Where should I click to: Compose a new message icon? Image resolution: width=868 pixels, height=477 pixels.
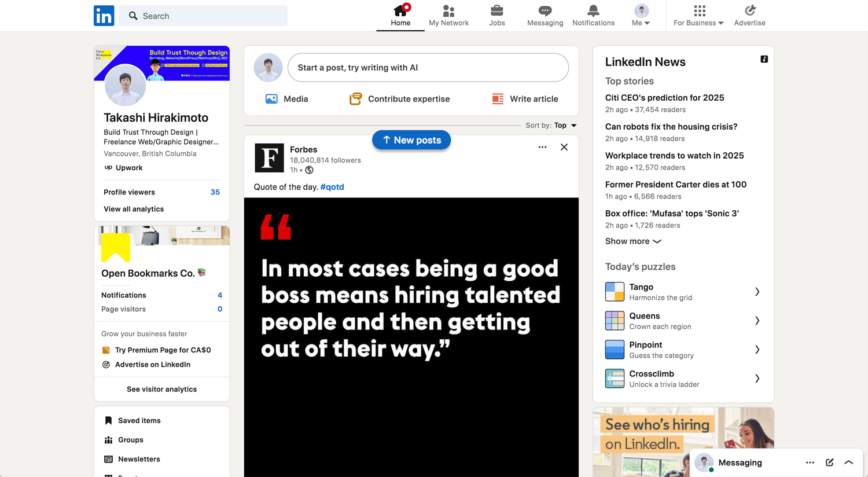tap(829, 463)
